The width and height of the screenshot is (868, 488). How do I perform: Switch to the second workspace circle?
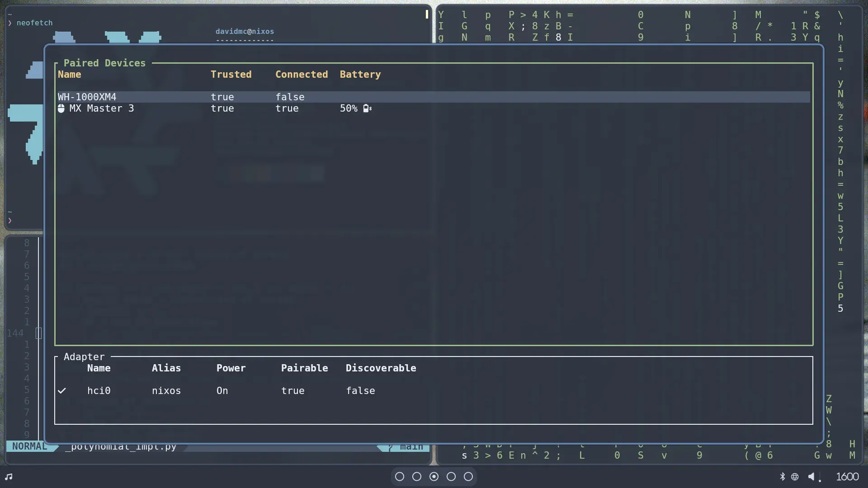point(417,477)
